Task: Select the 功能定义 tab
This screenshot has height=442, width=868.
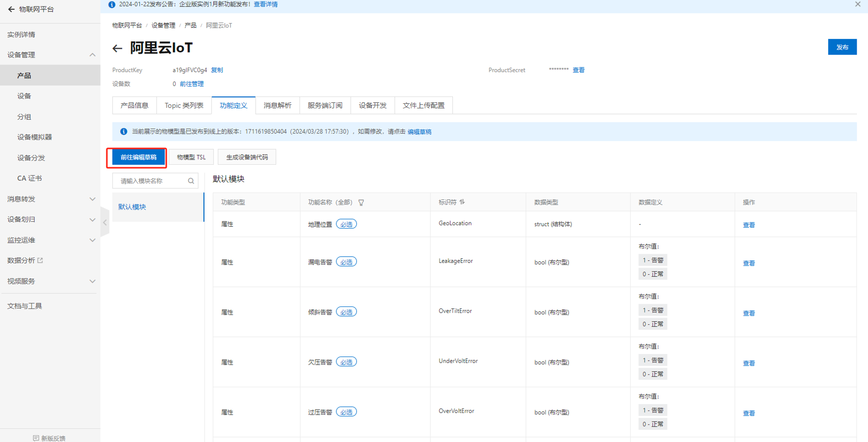Action: tap(234, 105)
